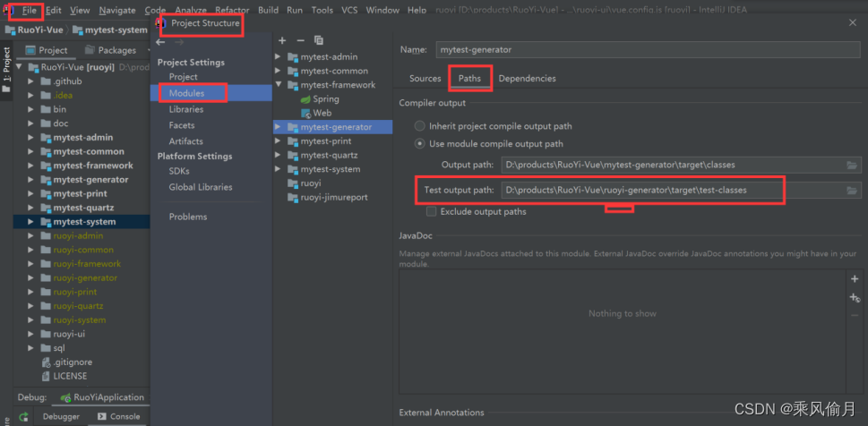868x426 pixels.
Task: Browse for the Output path folder
Action: point(852,166)
